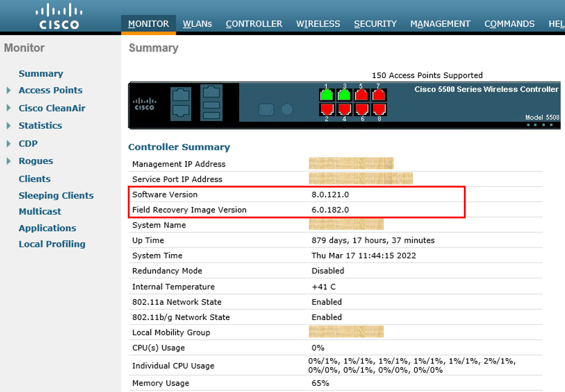
Task: Open the Clients page
Action: [x=35, y=179]
